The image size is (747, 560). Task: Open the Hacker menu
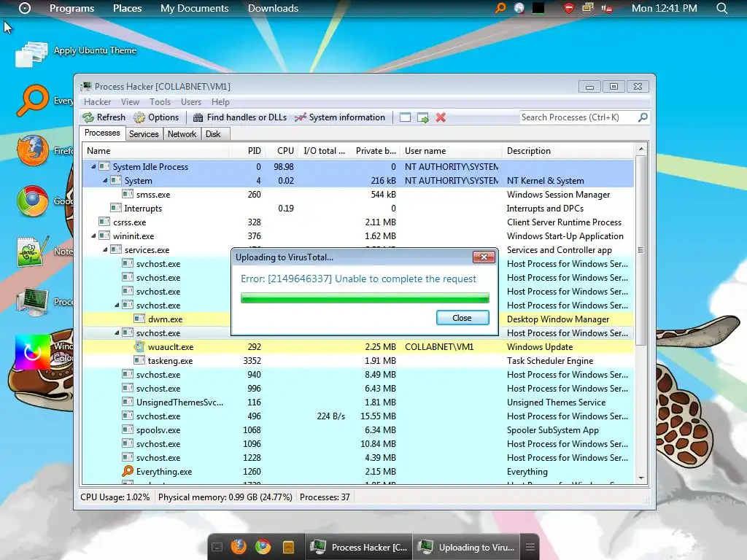97,102
